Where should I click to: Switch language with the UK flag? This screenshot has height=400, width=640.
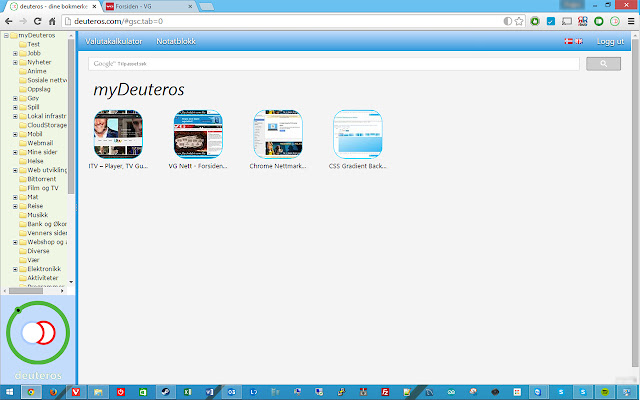click(x=579, y=41)
